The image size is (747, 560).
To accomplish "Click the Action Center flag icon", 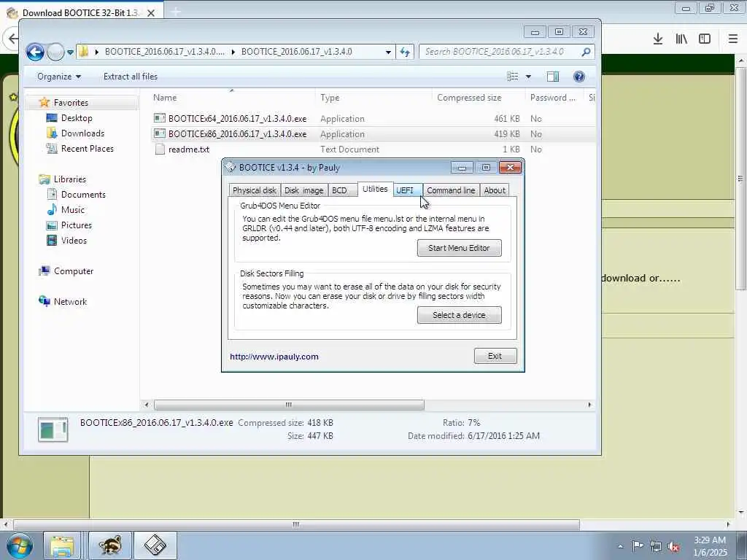I will 638,545.
